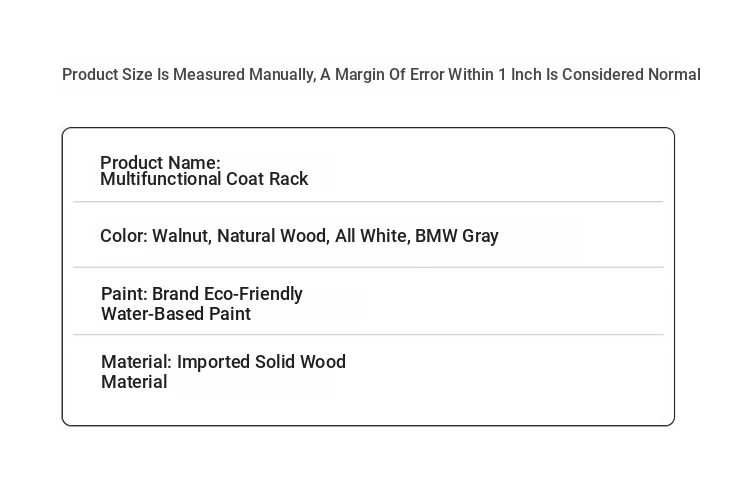Click the 'Color:' label

(124, 236)
